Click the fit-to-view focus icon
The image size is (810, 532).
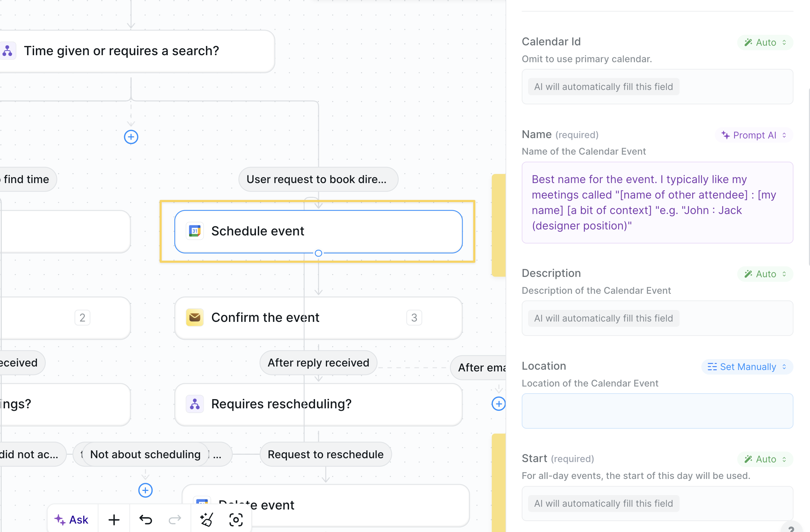click(x=236, y=519)
